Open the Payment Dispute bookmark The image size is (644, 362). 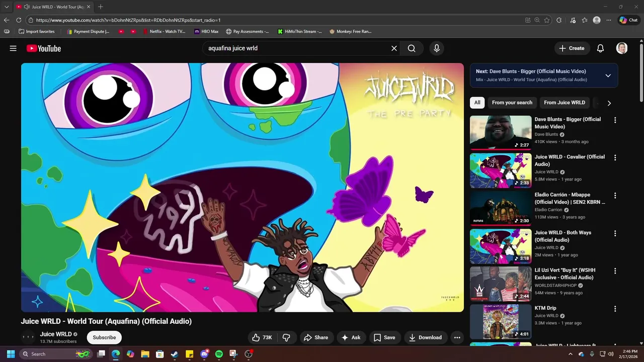click(88, 31)
